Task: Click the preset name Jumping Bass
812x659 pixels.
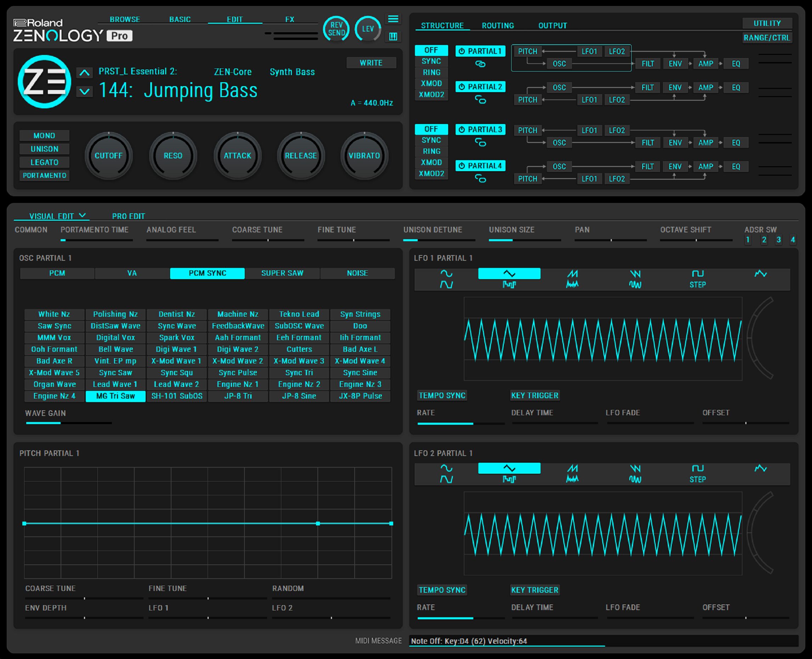Action: pyautogui.click(x=201, y=90)
